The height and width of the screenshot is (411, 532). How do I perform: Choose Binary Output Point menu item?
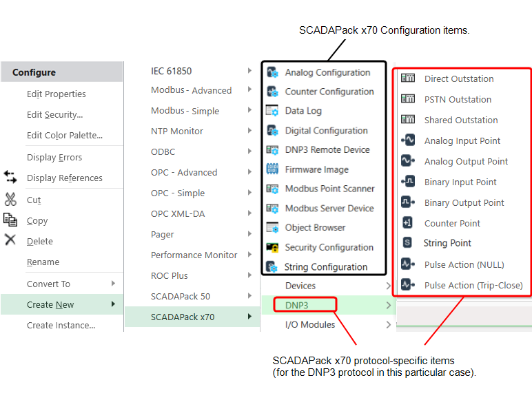[x=464, y=202]
